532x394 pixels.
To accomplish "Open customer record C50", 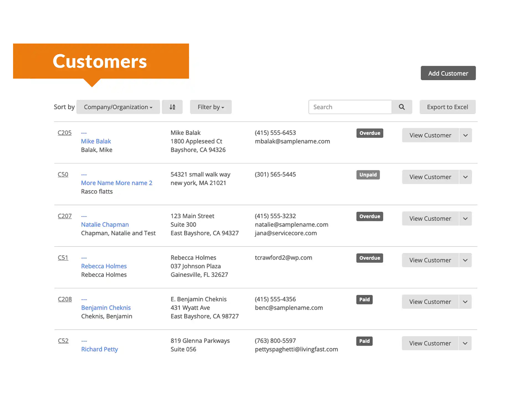I will click(63, 175).
